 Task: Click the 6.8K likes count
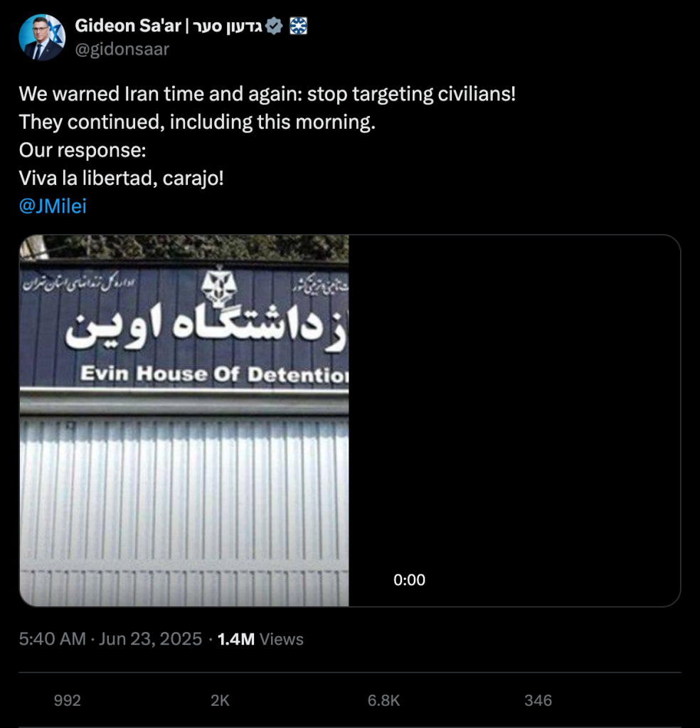point(383,701)
